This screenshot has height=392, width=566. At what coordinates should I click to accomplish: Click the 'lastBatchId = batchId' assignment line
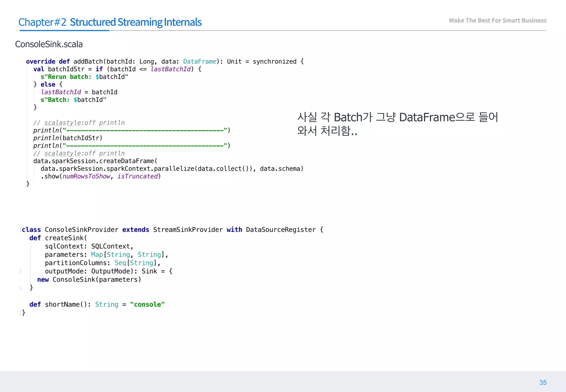tap(79, 92)
